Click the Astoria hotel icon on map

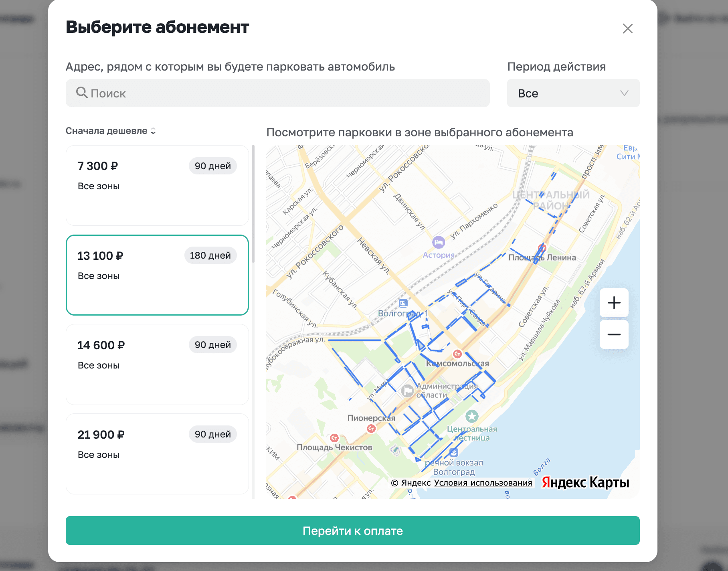point(438,242)
